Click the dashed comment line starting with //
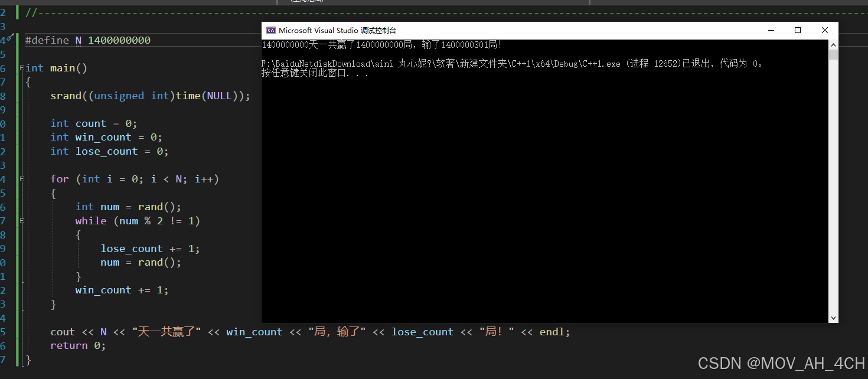868x379 pixels. click(446, 12)
